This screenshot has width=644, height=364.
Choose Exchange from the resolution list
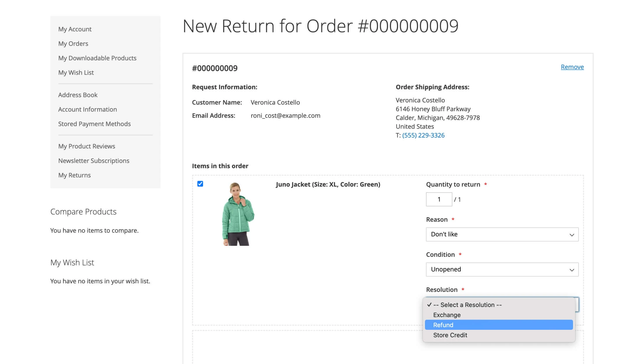pos(447,315)
